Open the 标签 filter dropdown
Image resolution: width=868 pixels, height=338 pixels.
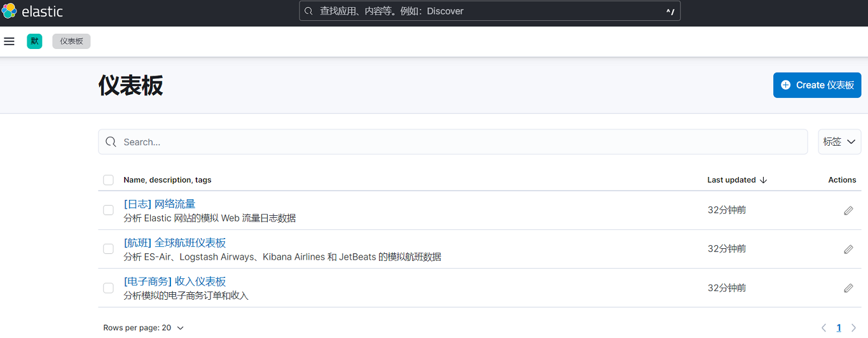(839, 142)
